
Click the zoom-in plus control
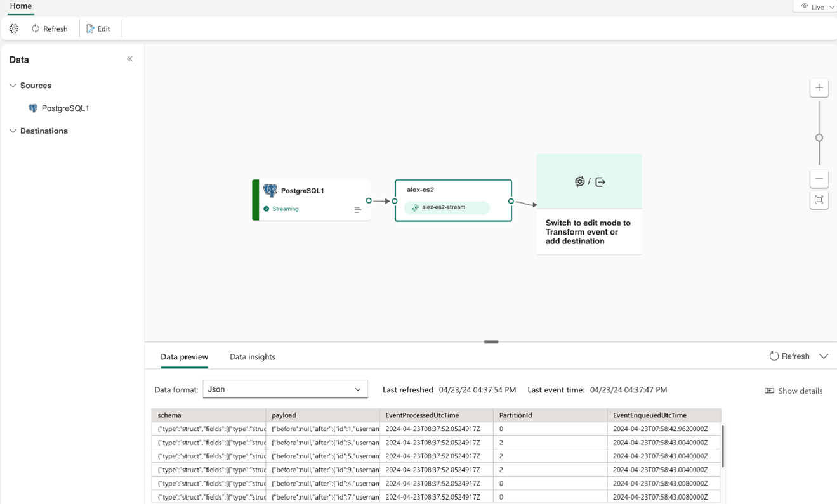(819, 87)
